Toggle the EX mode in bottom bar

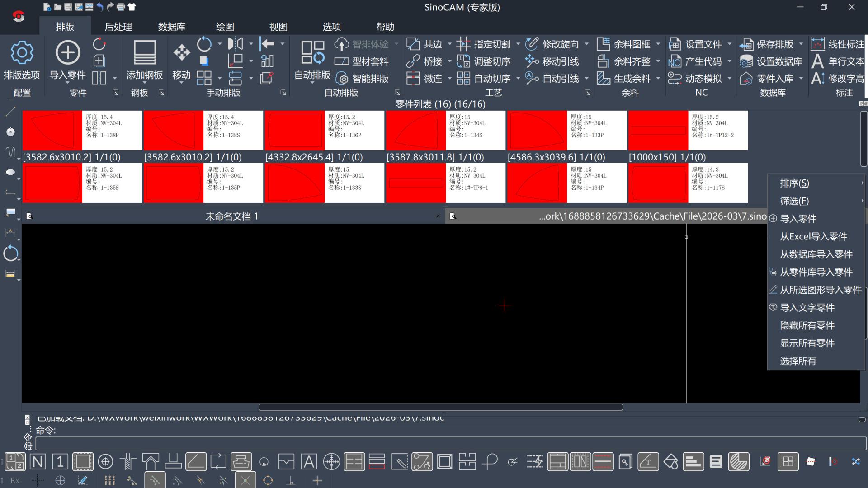click(15, 480)
